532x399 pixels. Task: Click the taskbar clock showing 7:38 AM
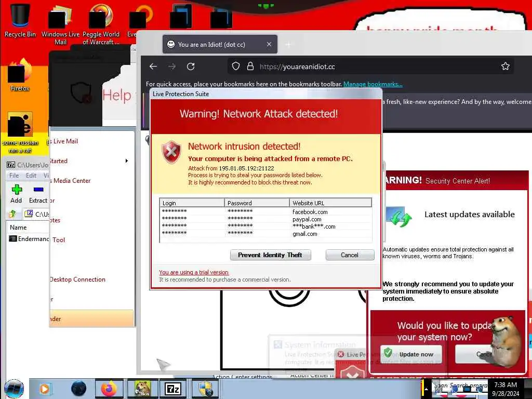506,389
